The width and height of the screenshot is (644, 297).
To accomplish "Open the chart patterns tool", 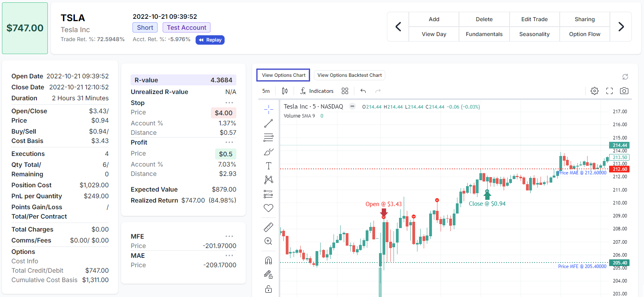I will click(x=268, y=180).
